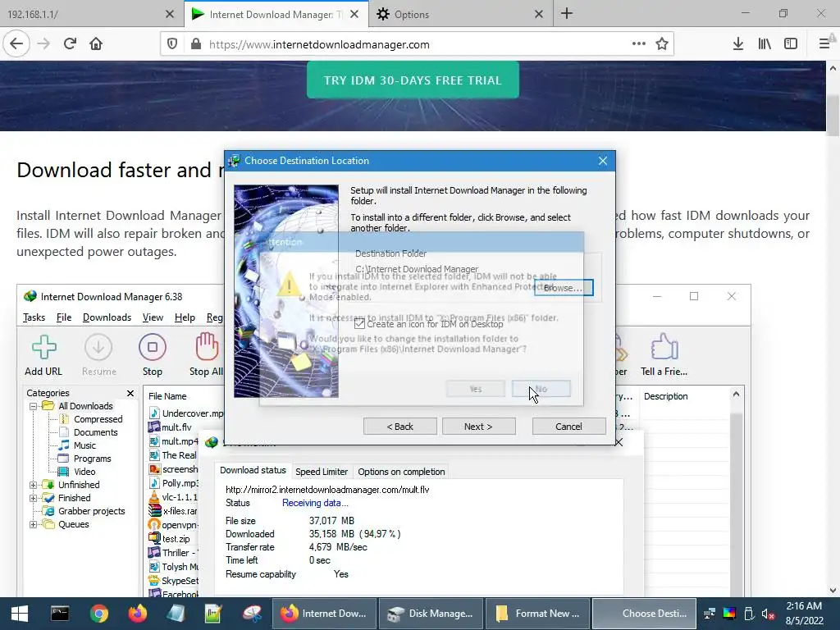The height and width of the screenshot is (630, 840).
Task: Click the network tray icon
Action: pyautogui.click(x=710, y=614)
